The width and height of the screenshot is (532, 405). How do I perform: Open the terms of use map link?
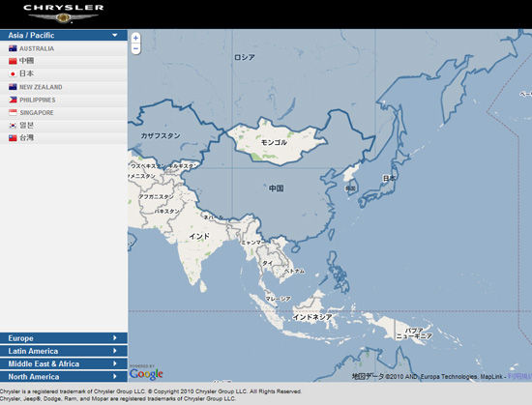(x=519, y=376)
